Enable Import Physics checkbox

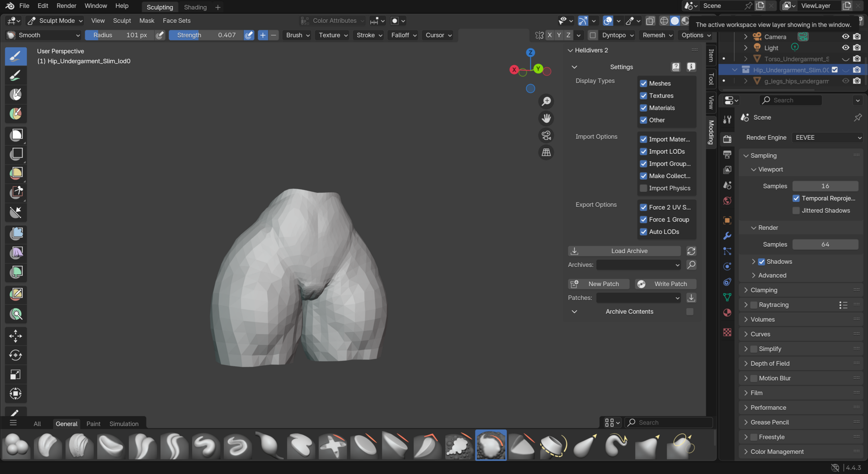point(644,188)
